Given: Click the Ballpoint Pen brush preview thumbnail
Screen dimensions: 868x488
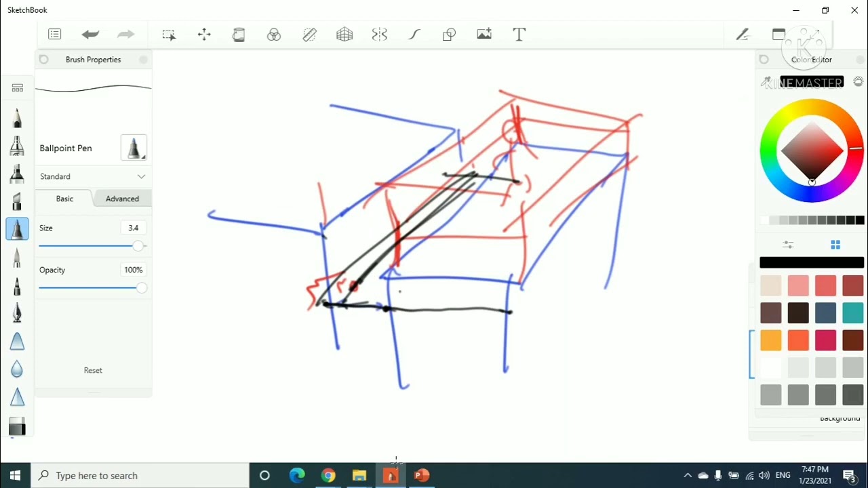Looking at the screenshot, I should [x=134, y=148].
